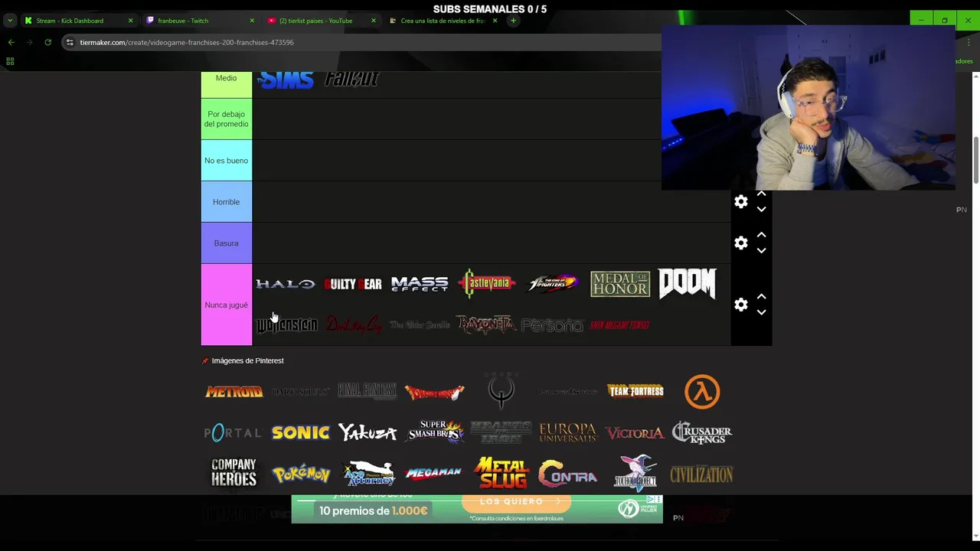The image size is (980, 551).
Task: Pick the Metal Slug logo from the pool
Action: point(501,474)
